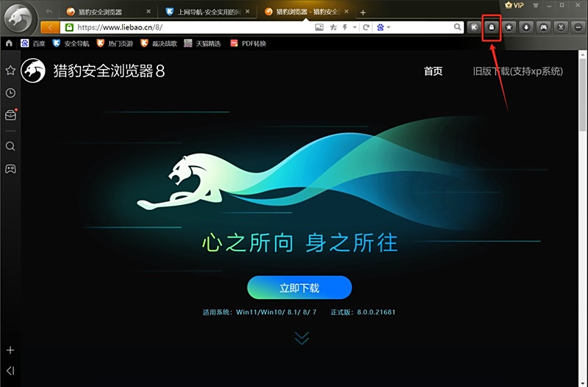Click the lightning speed mode icon
Viewport: 588px width, 387px height.
[345, 27]
